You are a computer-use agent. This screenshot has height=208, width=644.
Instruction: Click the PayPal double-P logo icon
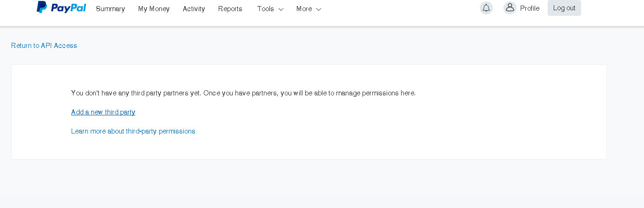click(x=42, y=7)
